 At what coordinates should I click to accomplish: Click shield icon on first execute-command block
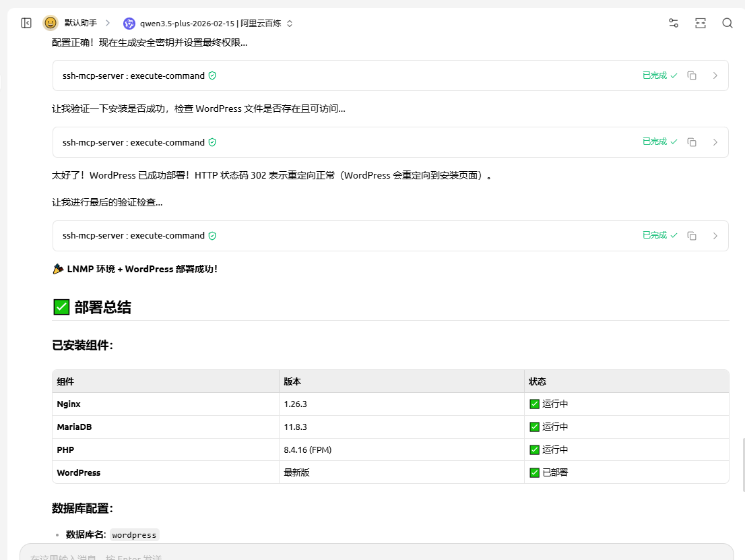coord(212,75)
